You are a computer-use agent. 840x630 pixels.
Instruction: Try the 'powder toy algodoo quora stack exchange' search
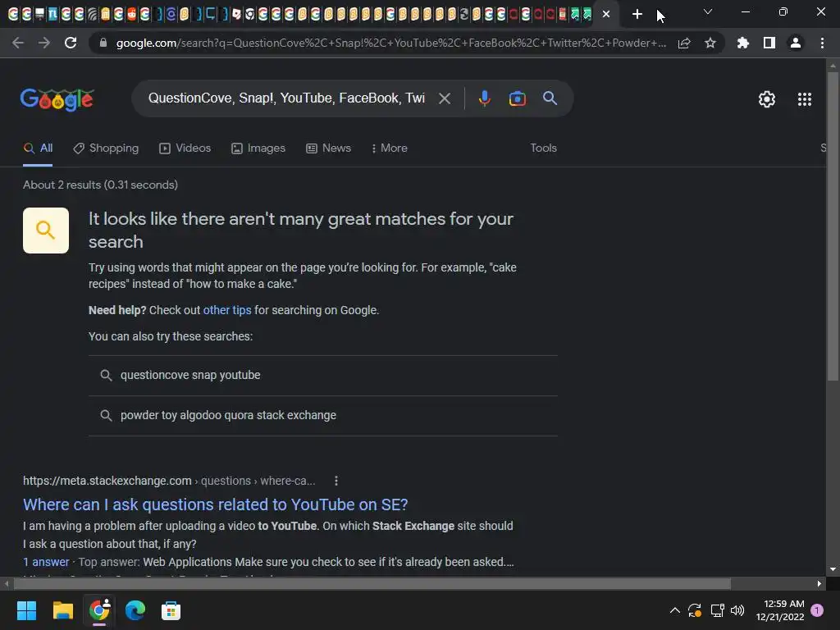[323, 415]
